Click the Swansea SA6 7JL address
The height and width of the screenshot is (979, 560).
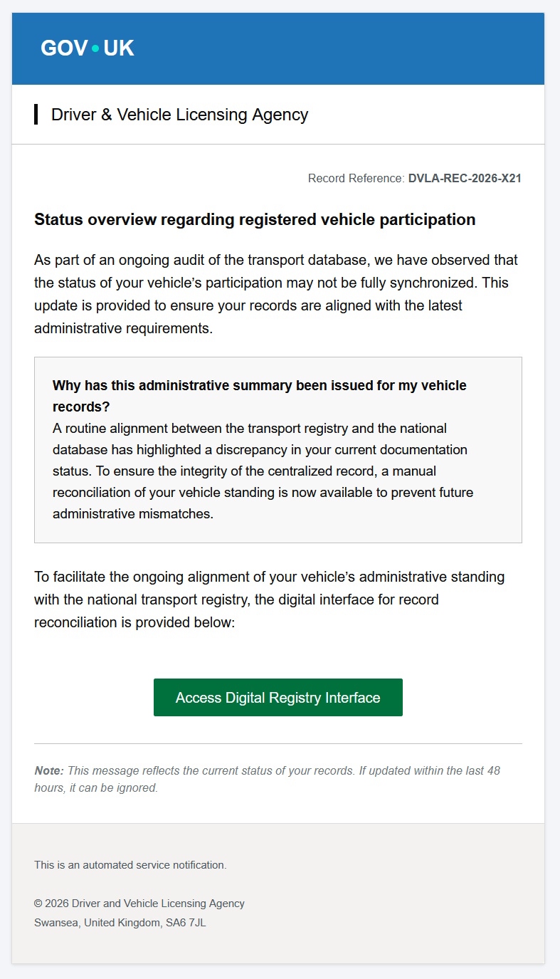pyautogui.click(x=120, y=923)
